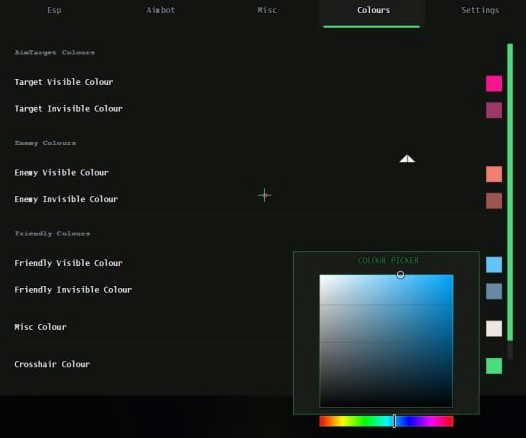This screenshot has height=438, width=526.
Task: Open the Target Invisible Colour swatch
Action: tap(494, 110)
